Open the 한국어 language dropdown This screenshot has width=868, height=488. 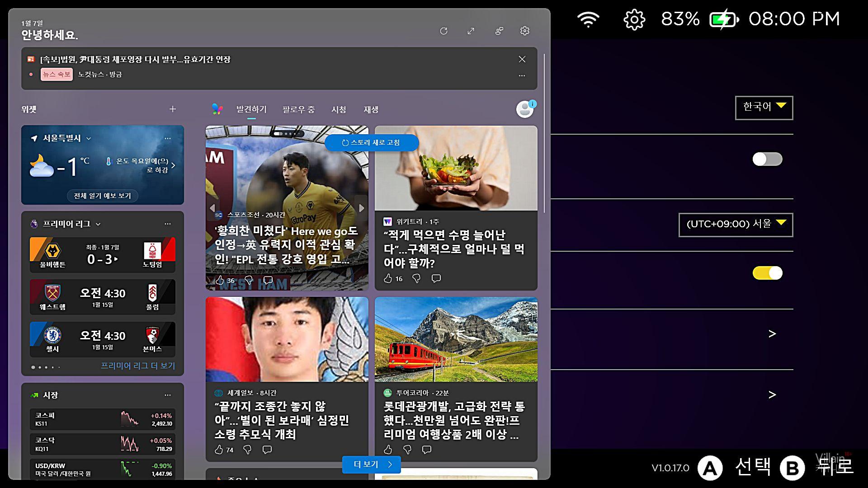[x=764, y=108]
